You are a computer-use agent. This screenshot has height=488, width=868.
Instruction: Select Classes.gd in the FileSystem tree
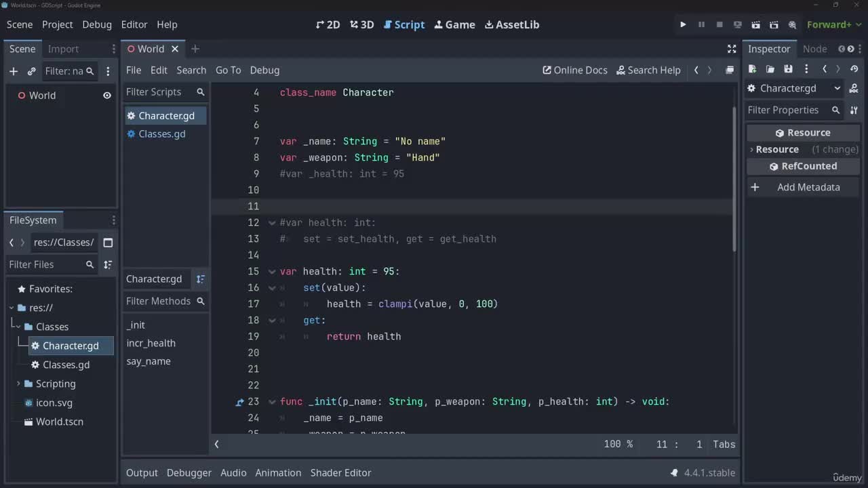(x=66, y=365)
